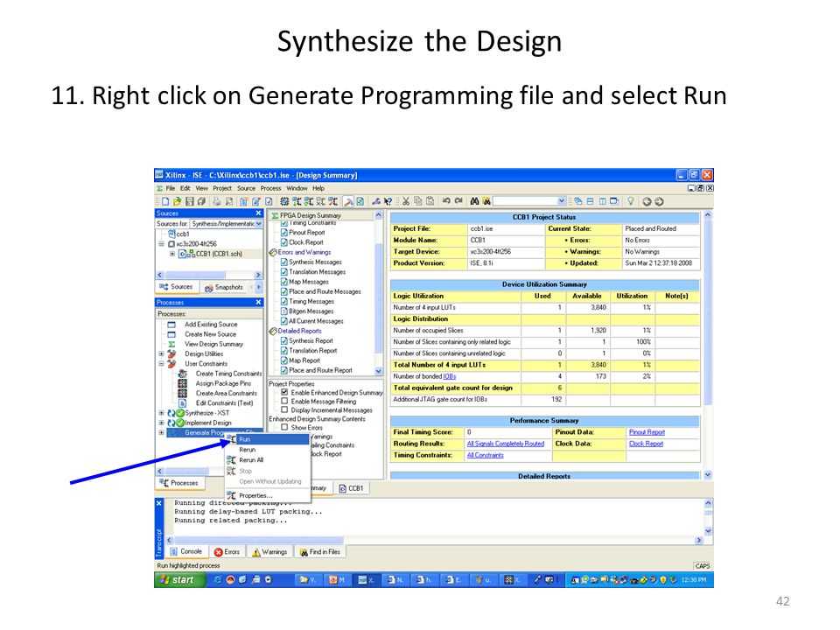
Task: Click the Rerun All context menu icon
Action: pos(231,460)
